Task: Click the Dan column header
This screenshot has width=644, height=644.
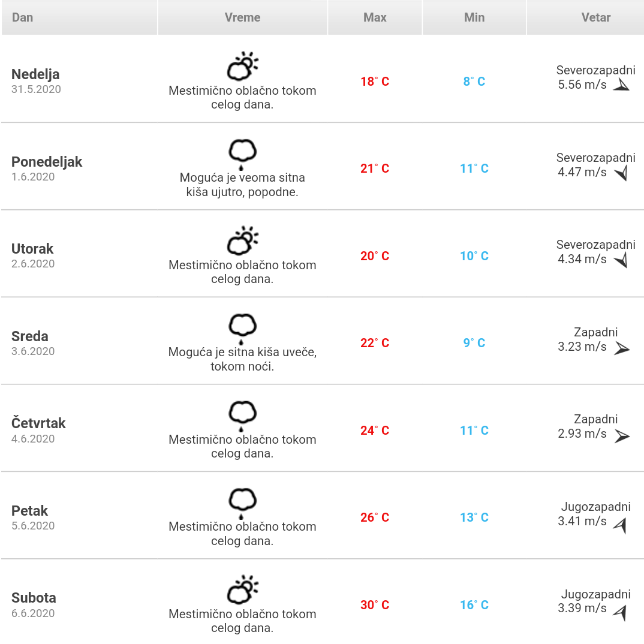Action: click(x=23, y=17)
